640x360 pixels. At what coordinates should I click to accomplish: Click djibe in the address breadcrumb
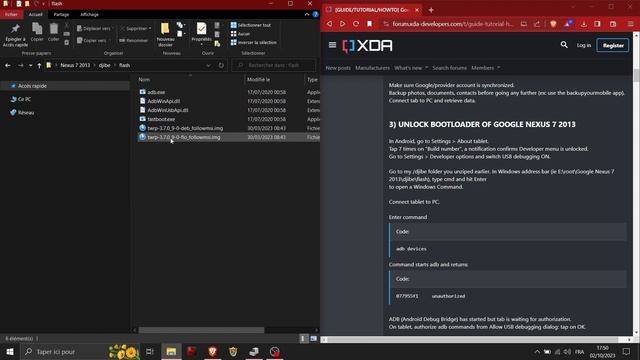pyautogui.click(x=104, y=65)
